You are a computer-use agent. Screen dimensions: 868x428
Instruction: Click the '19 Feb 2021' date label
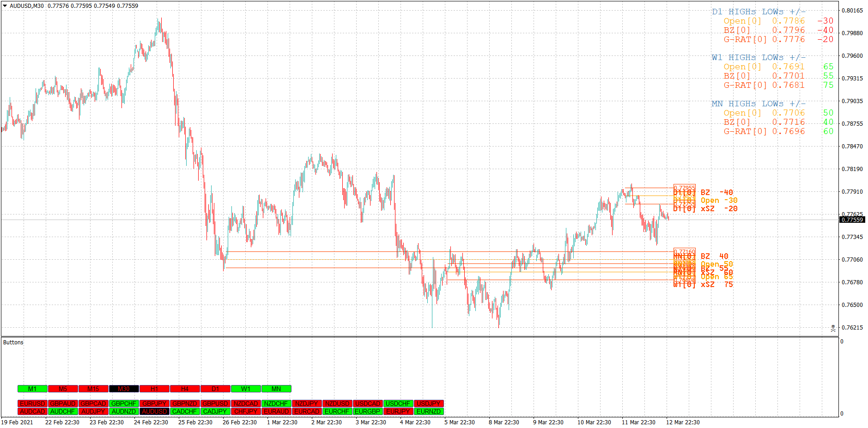coord(17,422)
